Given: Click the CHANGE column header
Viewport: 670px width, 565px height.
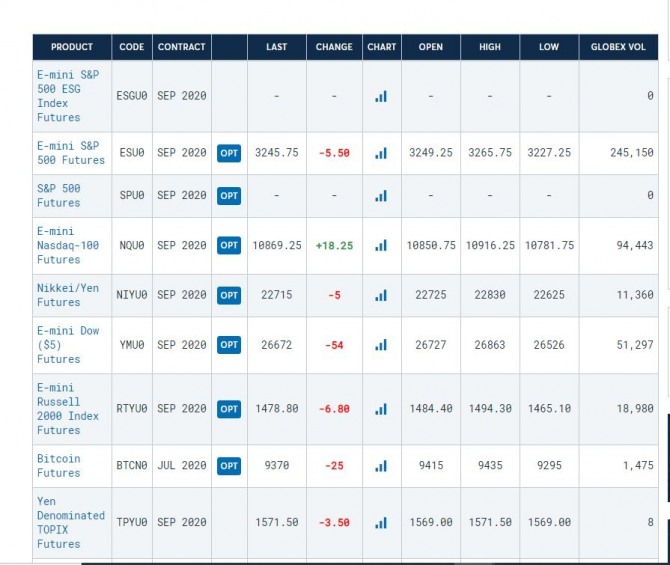Looking at the screenshot, I should click(x=334, y=47).
